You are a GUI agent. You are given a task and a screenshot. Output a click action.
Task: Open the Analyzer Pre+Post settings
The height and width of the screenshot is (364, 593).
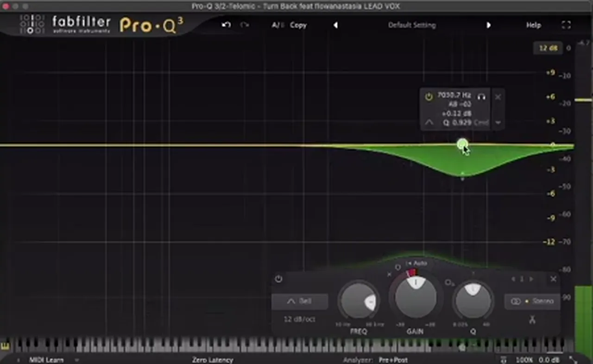(393, 360)
